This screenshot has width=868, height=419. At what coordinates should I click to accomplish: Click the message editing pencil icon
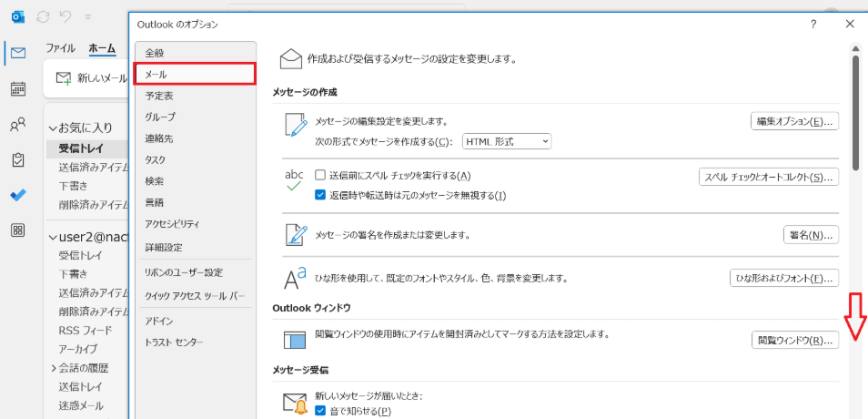pos(296,125)
